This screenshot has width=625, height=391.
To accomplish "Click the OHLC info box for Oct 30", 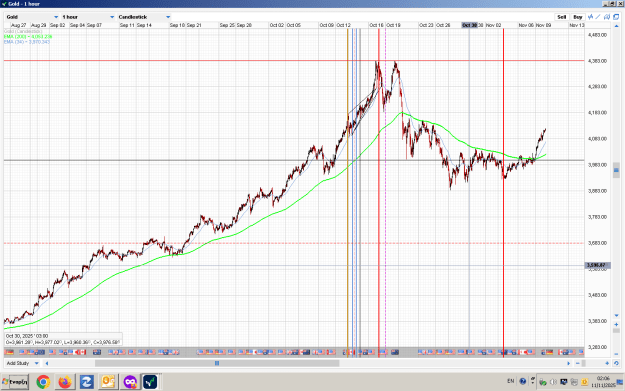I will pyautogui.click(x=63, y=339).
